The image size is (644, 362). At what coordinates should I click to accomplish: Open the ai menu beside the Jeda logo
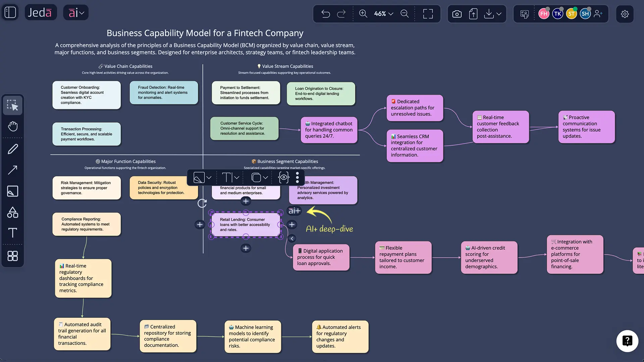tap(75, 12)
